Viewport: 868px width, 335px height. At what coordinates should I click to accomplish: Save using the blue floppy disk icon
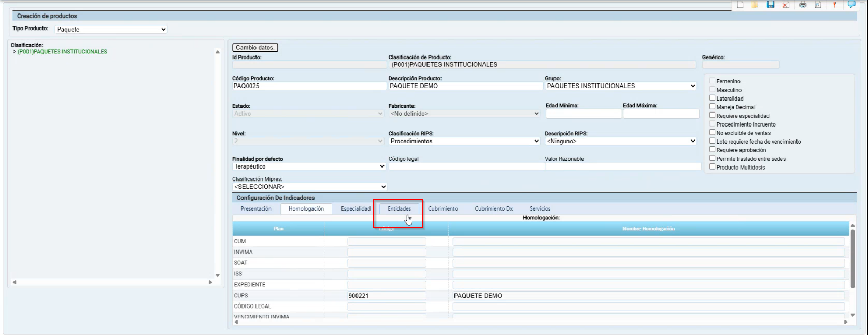click(771, 5)
